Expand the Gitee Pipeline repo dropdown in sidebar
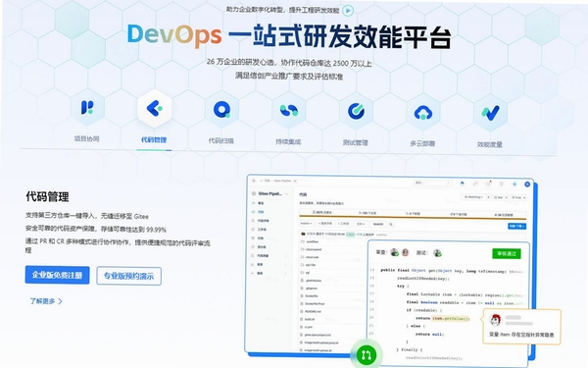 coord(286,194)
